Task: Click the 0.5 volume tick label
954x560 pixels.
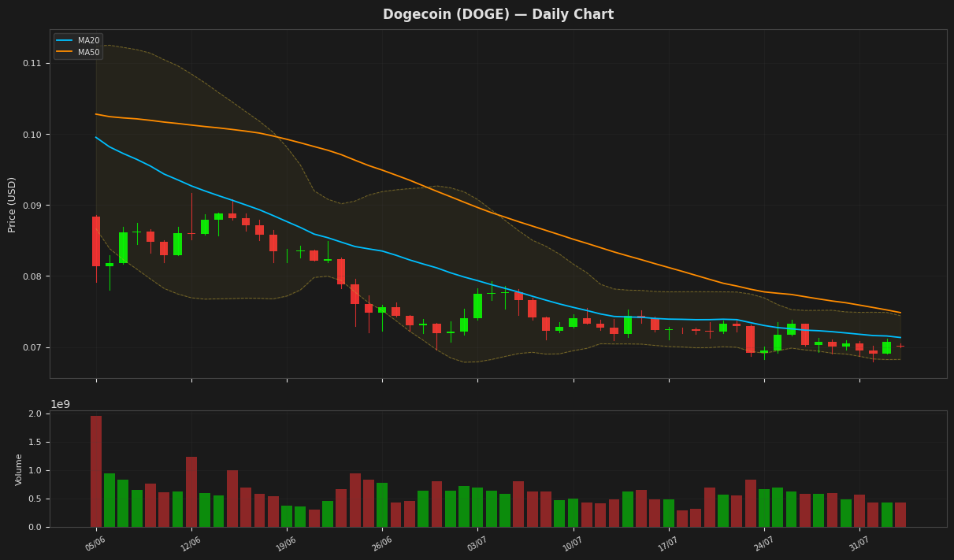Action: pos(35,499)
